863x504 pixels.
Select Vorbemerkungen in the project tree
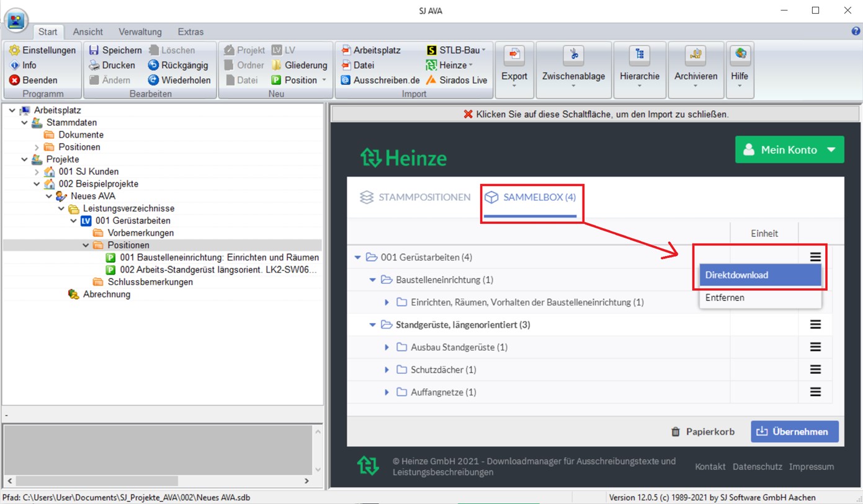[141, 233]
